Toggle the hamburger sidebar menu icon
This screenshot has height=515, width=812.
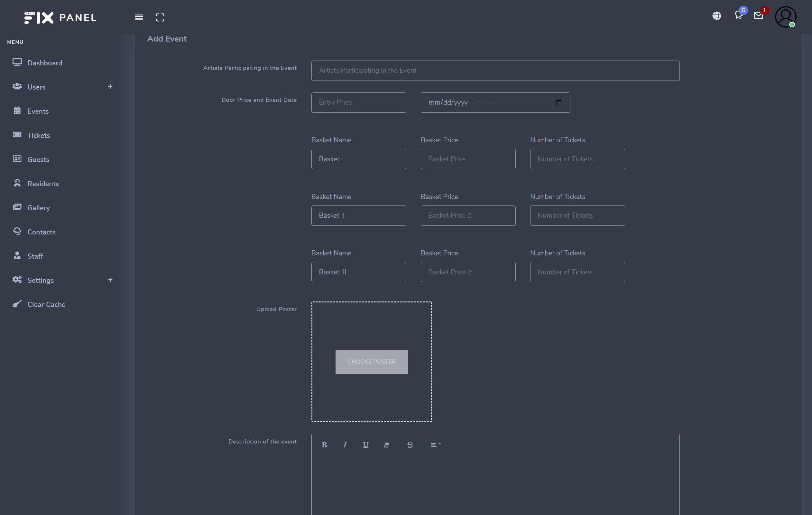(139, 17)
